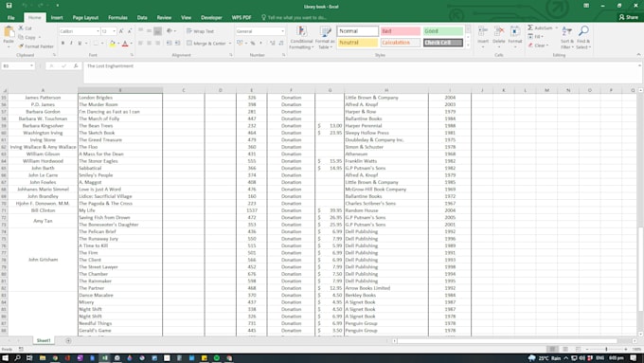The image size is (644, 363).
Task: Click the Accounting Number Format icon
Action: coord(240,44)
